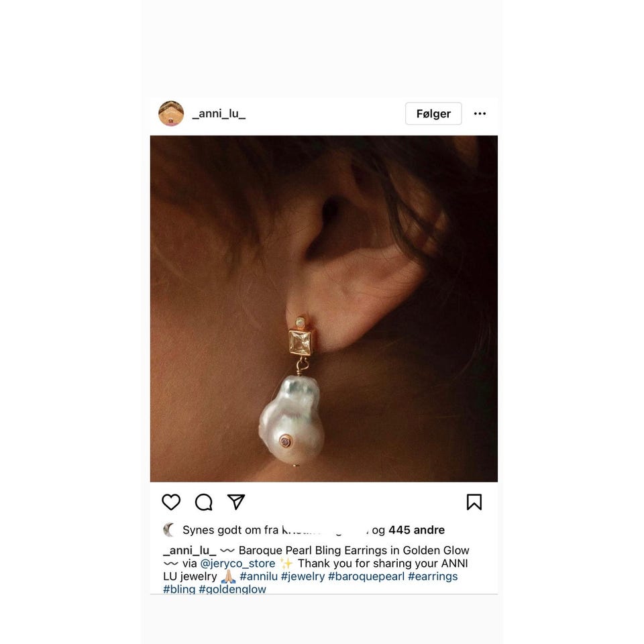
Task: Toggle the Følger following button
Action: coord(433,113)
